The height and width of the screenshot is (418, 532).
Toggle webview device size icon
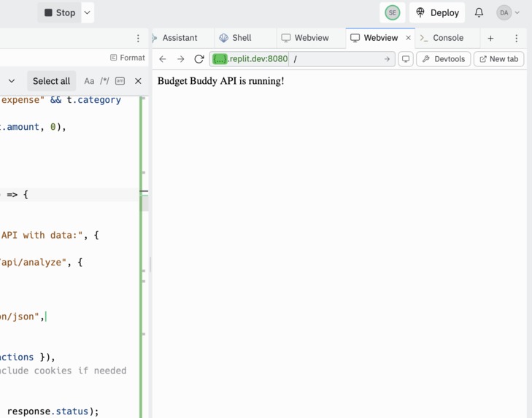pos(406,59)
